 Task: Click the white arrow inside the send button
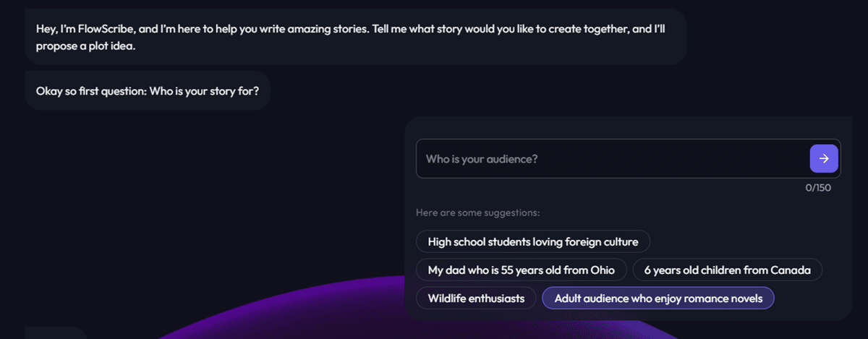coord(824,158)
